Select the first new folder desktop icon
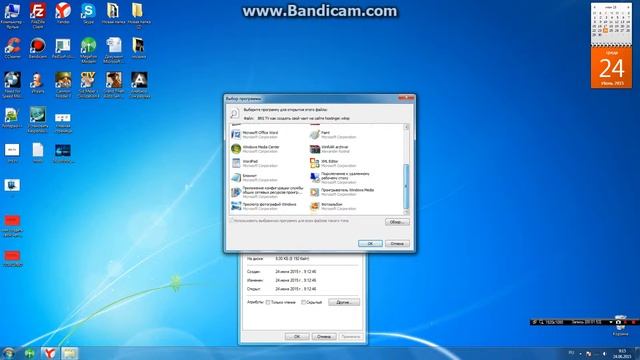 pos(113,14)
